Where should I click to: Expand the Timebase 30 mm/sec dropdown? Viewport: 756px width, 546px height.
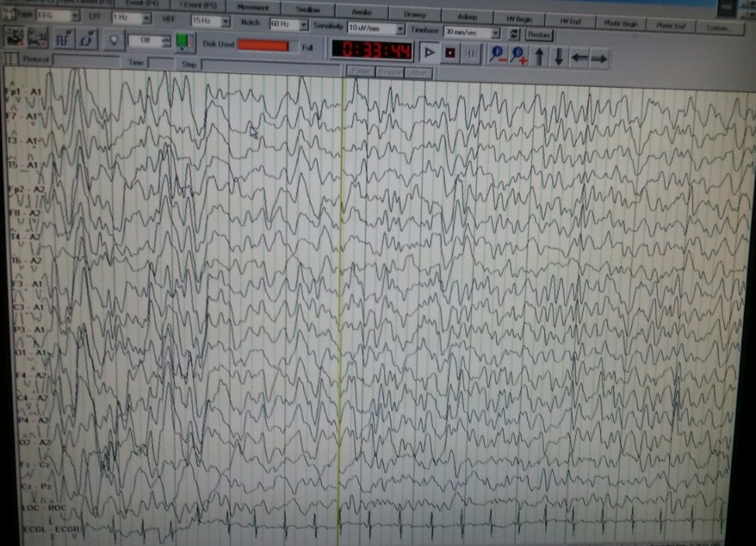[x=495, y=33]
